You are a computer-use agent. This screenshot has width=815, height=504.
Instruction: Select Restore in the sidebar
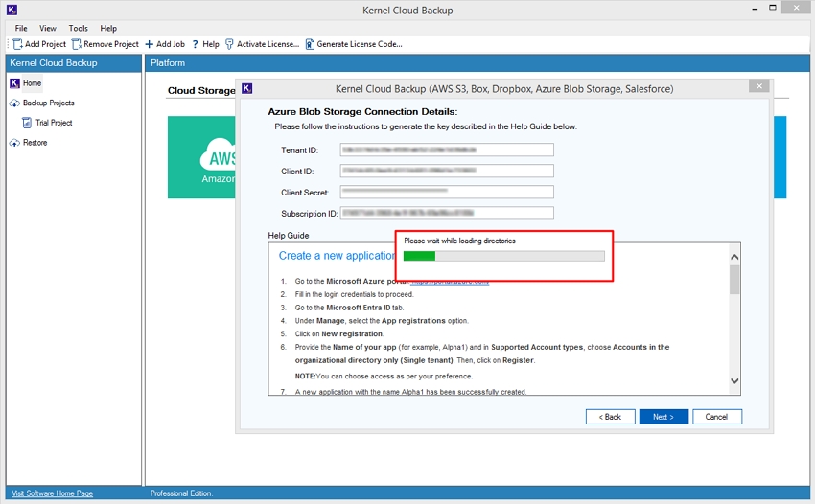[x=35, y=143]
